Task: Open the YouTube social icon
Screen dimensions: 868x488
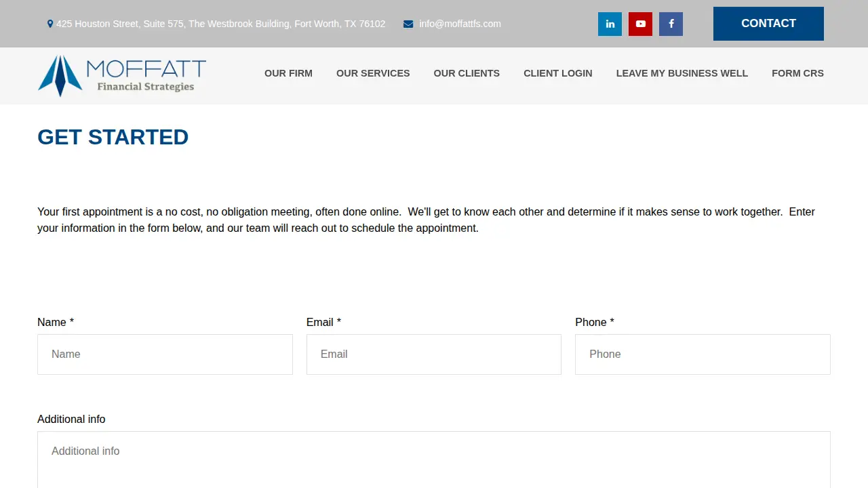Action: [x=640, y=24]
